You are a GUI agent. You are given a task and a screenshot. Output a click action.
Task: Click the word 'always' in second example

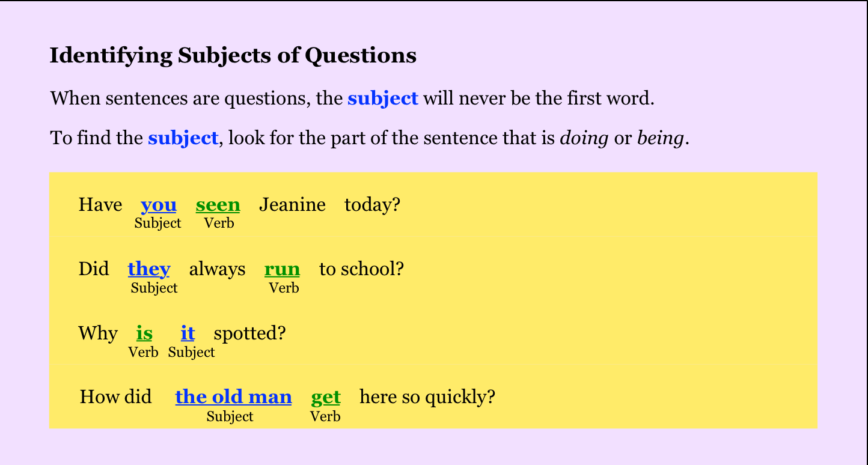coord(217,269)
